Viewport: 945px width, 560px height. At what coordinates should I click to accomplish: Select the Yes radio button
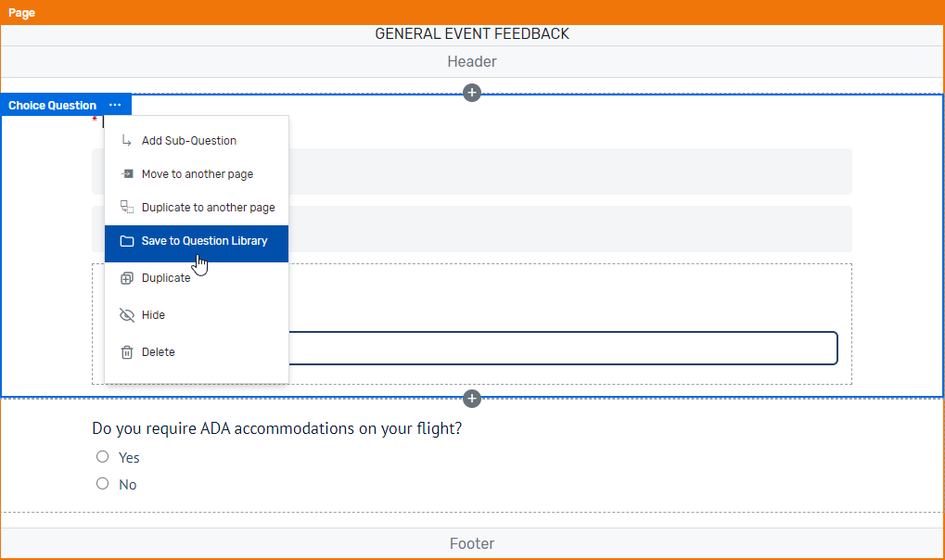coord(103,457)
